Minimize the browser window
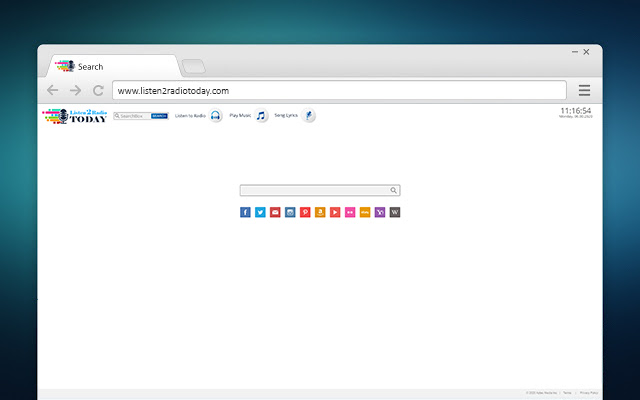The width and height of the screenshot is (640, 400). (575, 52)
